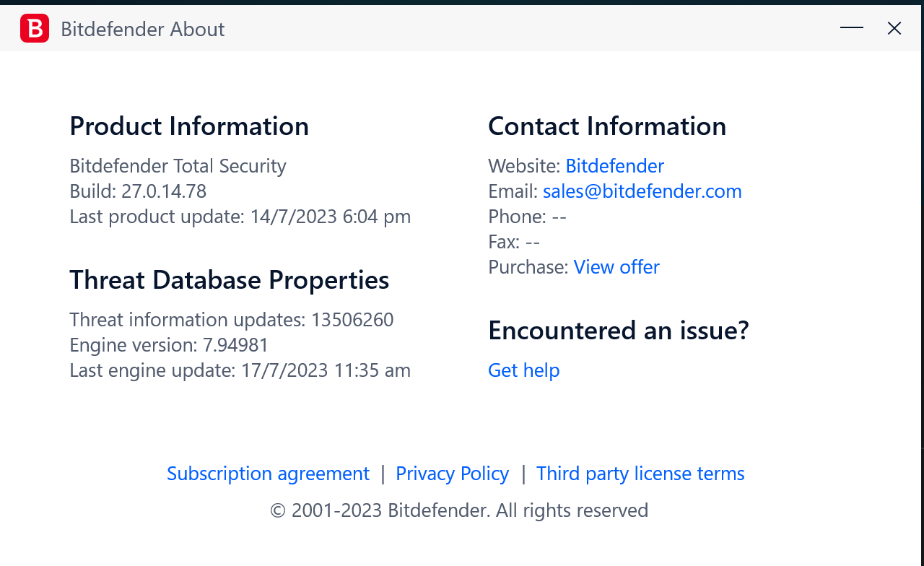Click the Last product update line
924x566 pixels.
coord(240,217)
